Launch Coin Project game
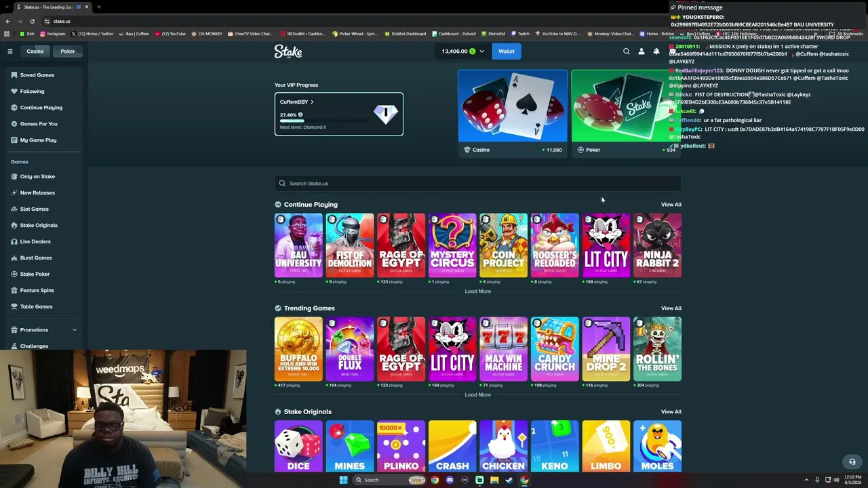Image resolution: width=868 pixels, height=488 pixels. (x=504, y=245)
